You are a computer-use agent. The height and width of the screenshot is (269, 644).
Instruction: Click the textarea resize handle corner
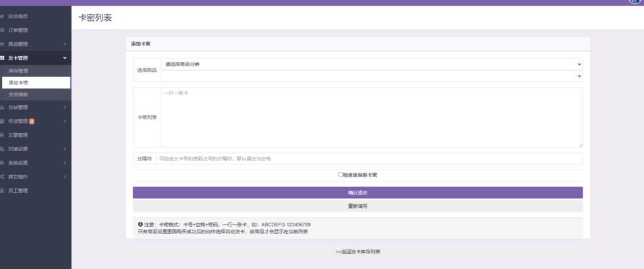pyautogui.click(x=580, y=145)
